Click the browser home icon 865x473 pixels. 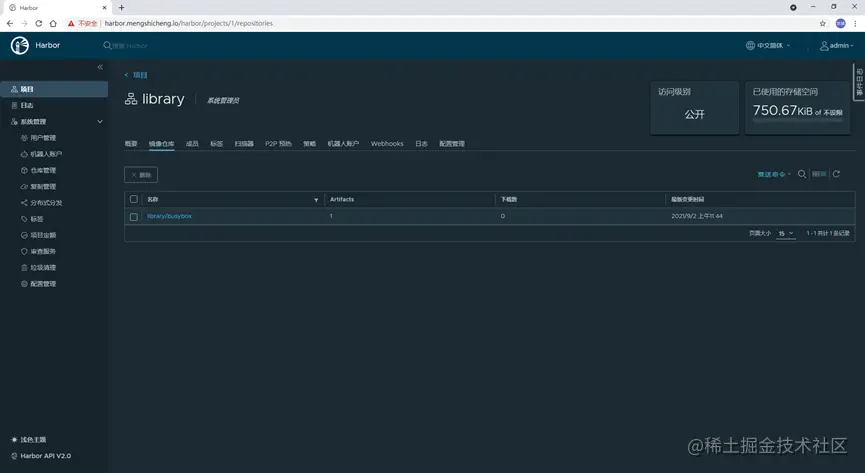pos(53,23)
